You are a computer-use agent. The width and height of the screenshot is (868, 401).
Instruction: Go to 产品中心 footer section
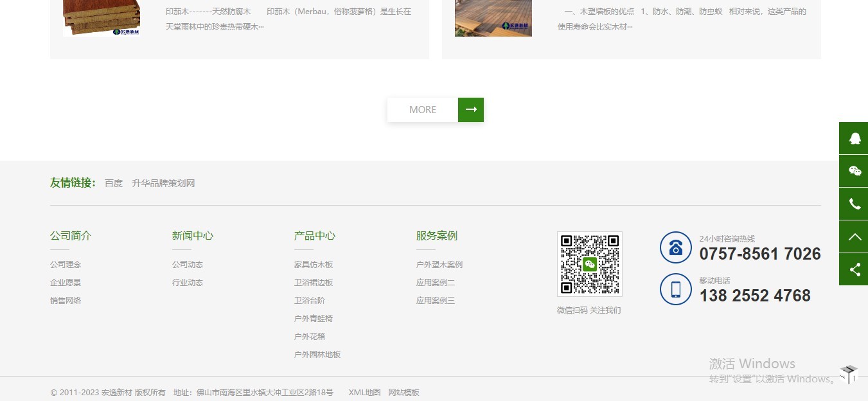point(314,236)
